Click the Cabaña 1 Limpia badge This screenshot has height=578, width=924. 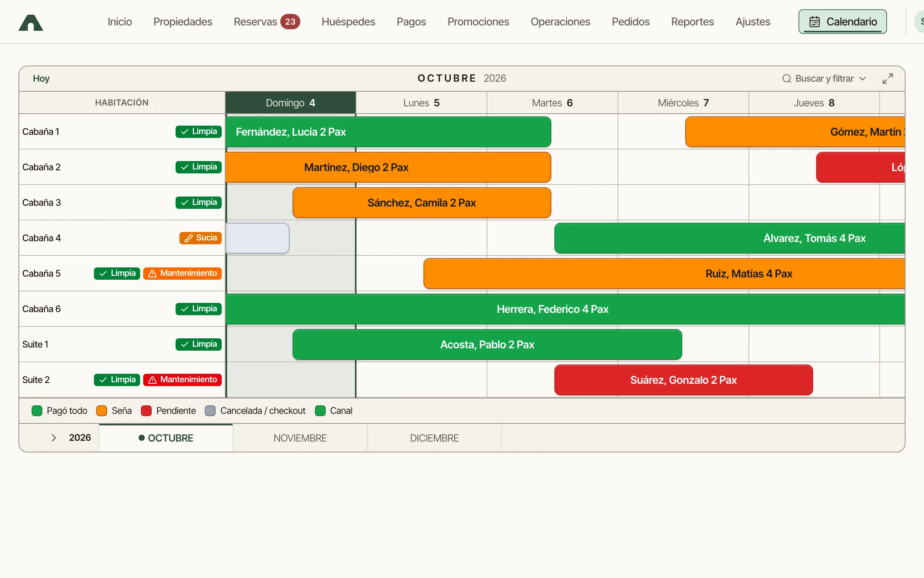pos(198,131)
